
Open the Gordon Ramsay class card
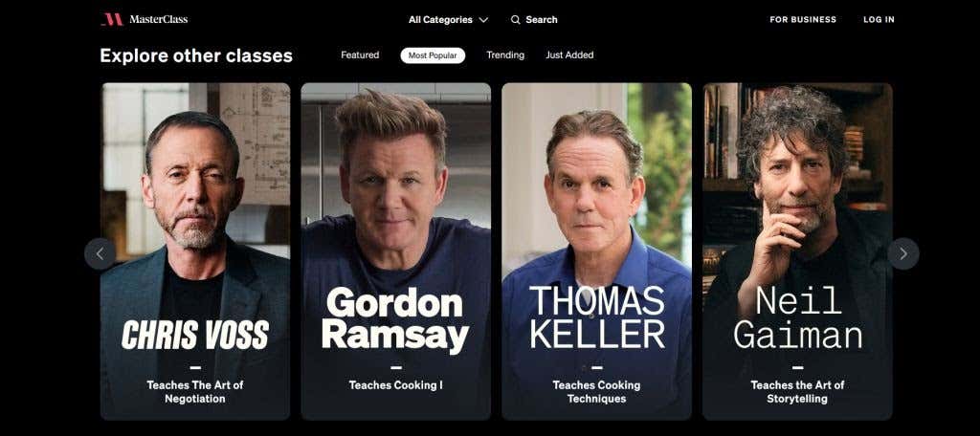click(395, 251)
